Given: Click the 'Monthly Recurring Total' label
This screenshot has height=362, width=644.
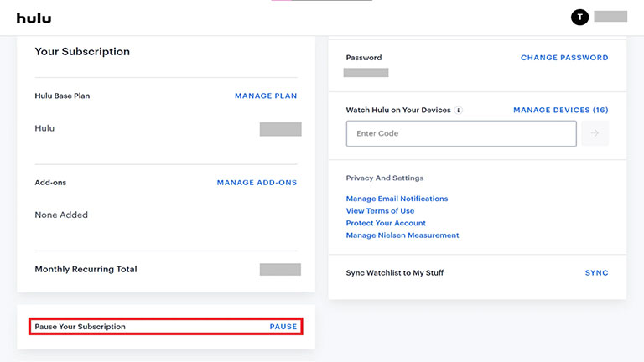Looking at the screenshot, I should (86, 269).
